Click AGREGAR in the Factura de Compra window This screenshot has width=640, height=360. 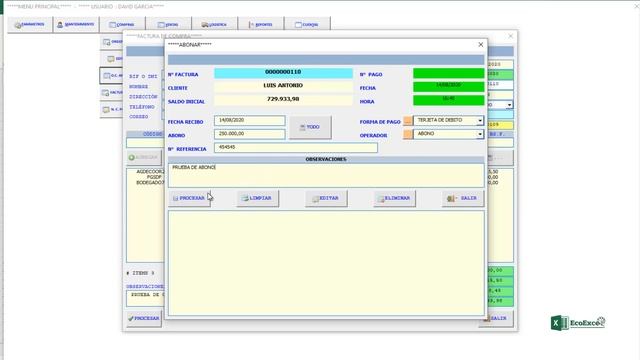pos(144,157)
